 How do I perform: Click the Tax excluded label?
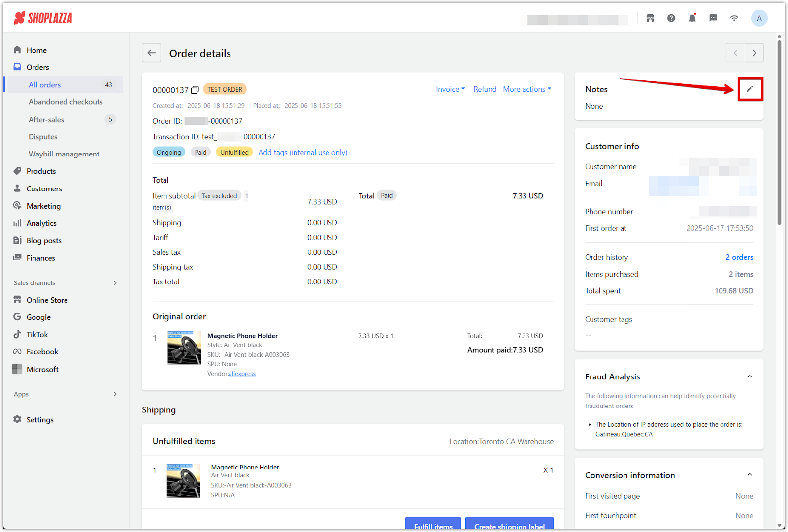point(219,196)
